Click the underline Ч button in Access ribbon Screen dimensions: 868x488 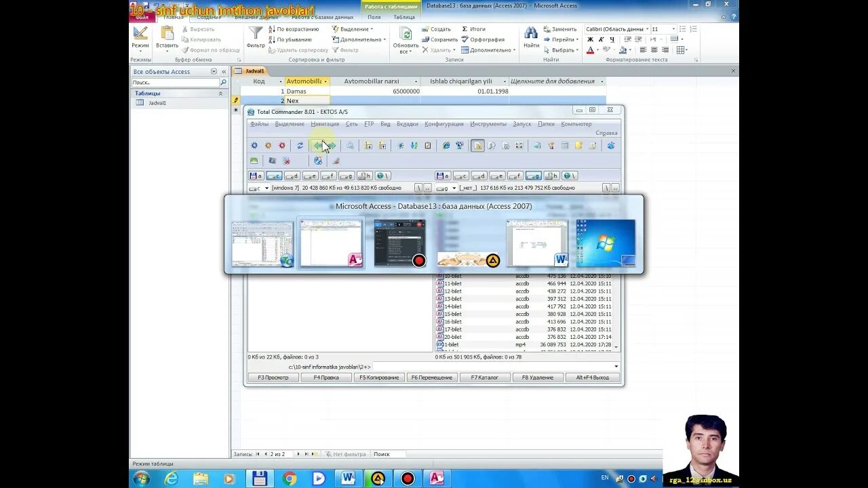(612, 39)
